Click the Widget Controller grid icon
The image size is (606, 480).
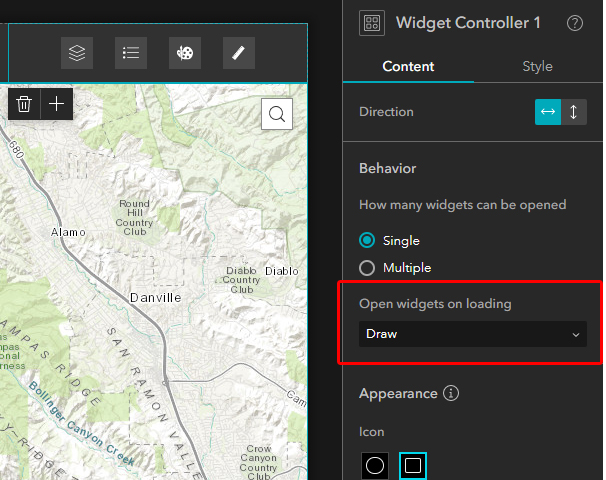click(x=372, y=24)
